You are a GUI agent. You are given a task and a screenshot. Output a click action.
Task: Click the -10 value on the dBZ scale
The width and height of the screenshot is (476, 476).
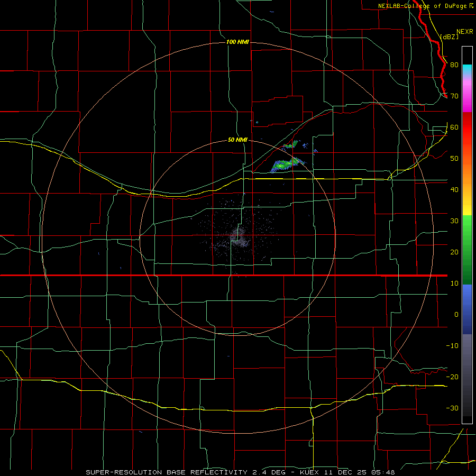pos(452,346)
